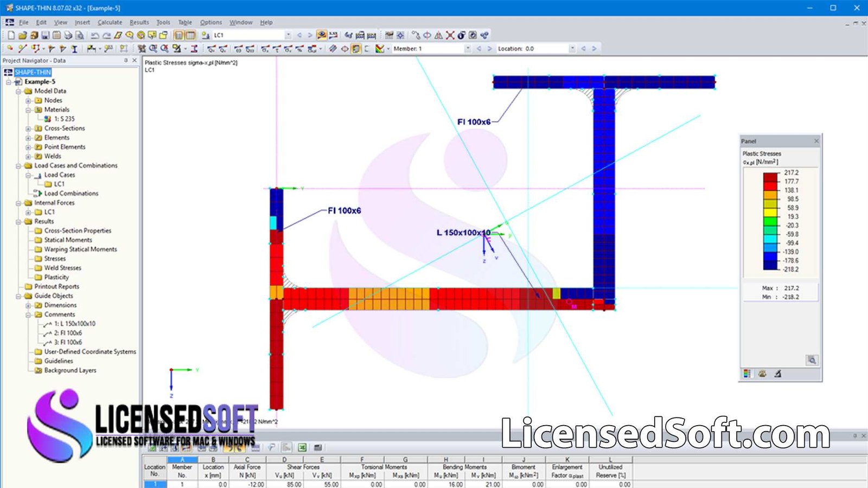Redo the last action

point(107,35)
